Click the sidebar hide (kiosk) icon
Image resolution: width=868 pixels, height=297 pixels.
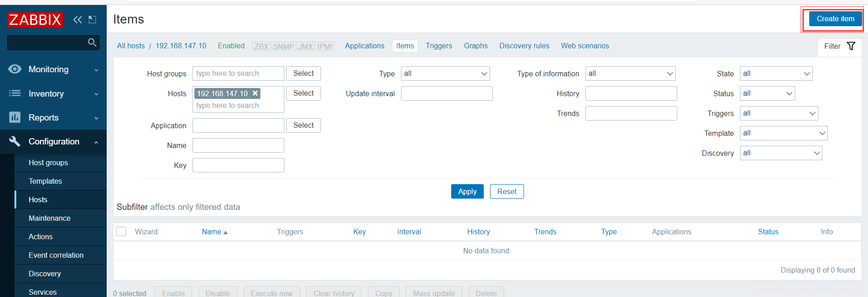[92, 19]
